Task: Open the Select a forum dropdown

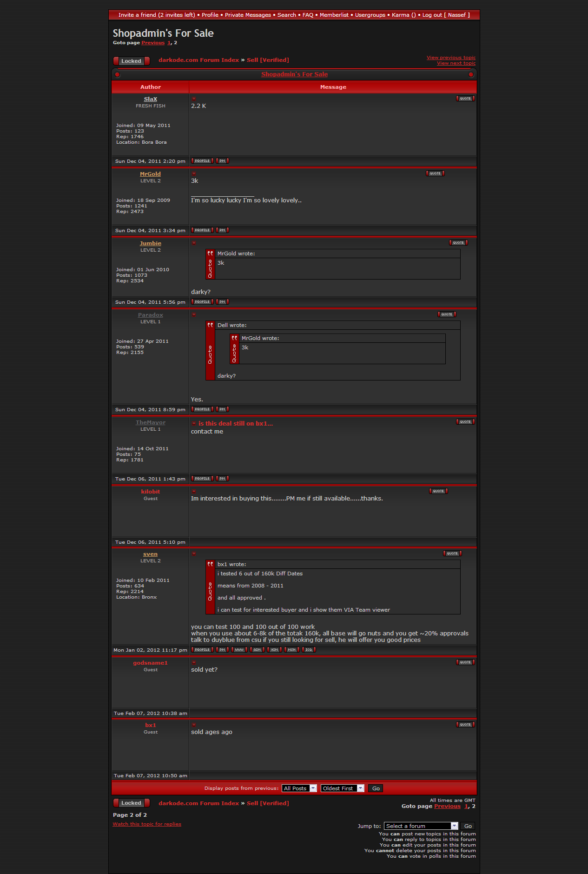Action: click(421, 826)
